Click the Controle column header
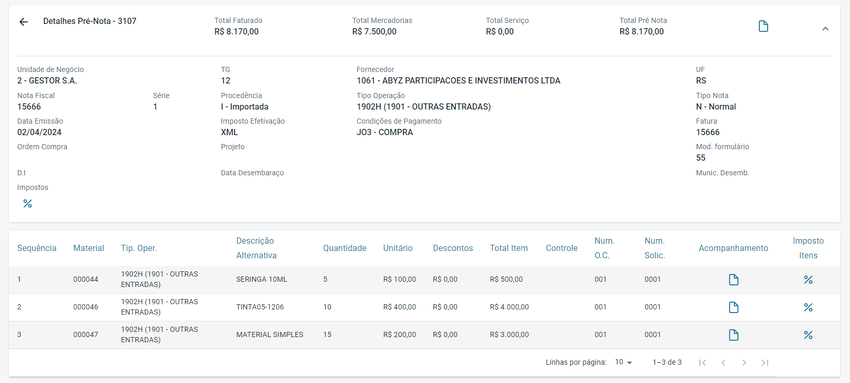 point(561,248)
